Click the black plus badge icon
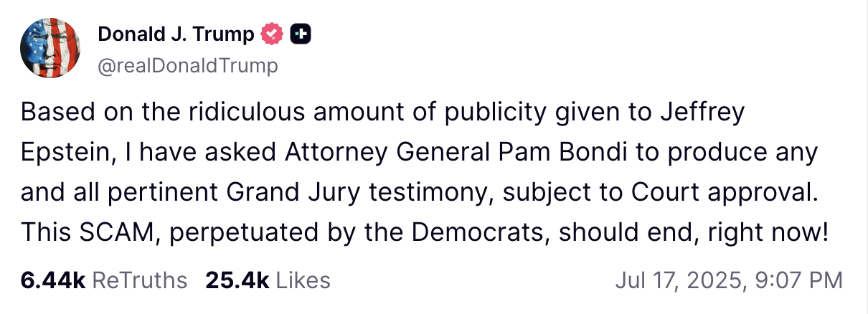This screenshot has width=868, height=314. (300, 34)
